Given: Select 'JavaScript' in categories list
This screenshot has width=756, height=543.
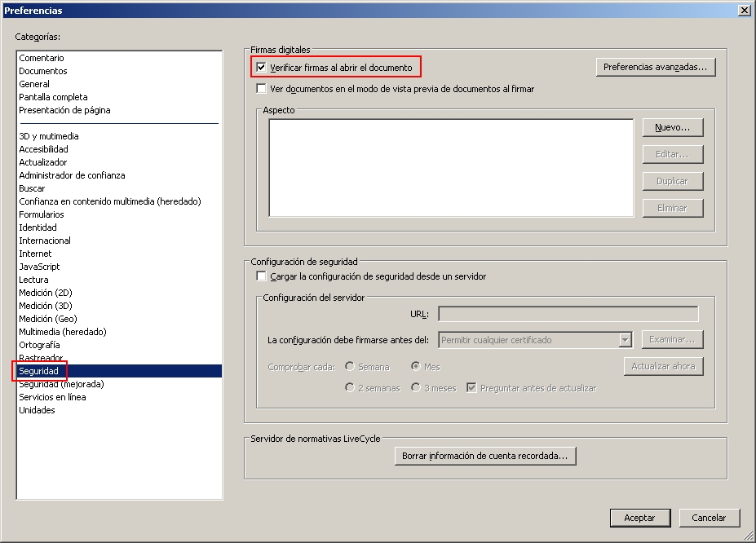Looking at the screenshot, I should [x=39, y=267].
